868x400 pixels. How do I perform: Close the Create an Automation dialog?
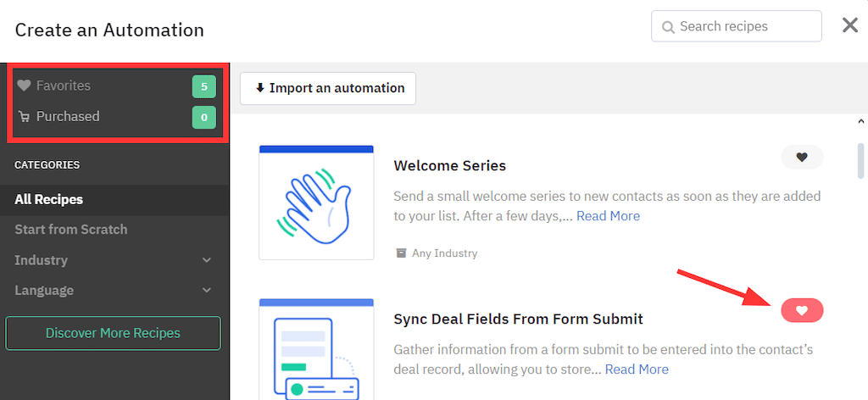850,25
